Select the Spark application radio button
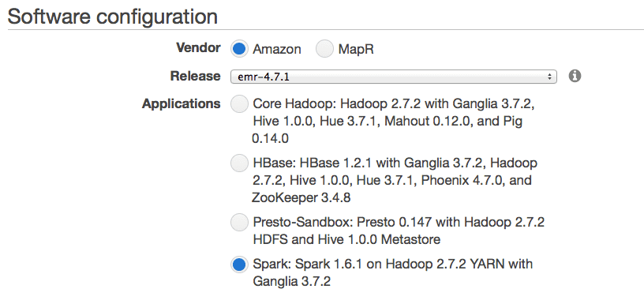The width and height of the screenshot is (644, 304). tap(239, 265)
